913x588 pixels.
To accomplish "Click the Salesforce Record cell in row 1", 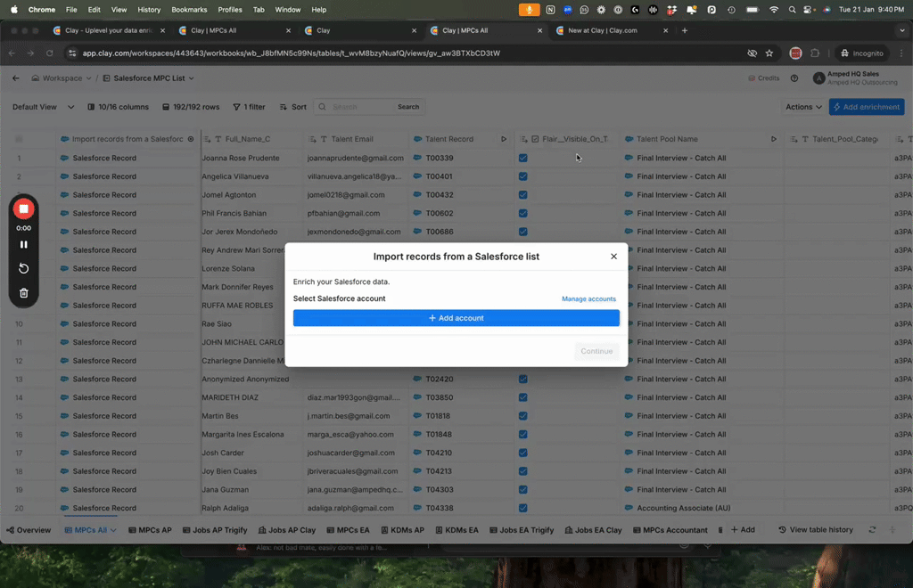I will 128,159.
